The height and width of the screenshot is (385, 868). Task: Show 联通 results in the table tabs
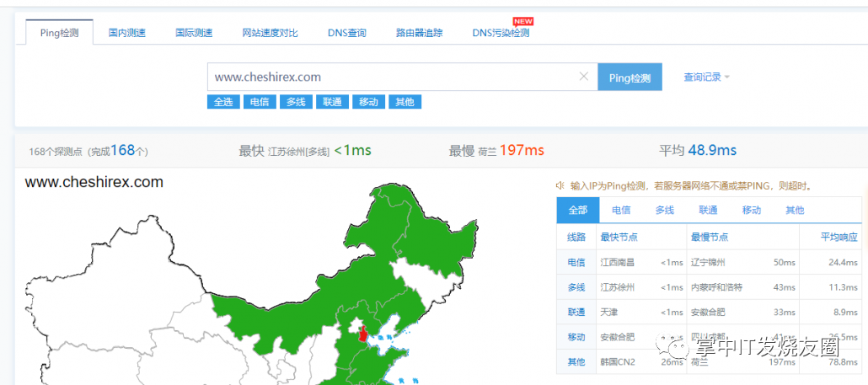point(708,210)
